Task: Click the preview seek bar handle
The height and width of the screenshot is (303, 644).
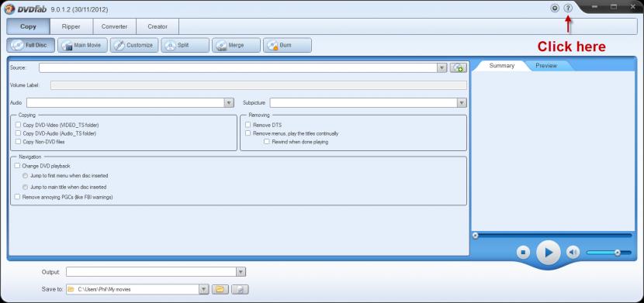Action: 475,236
